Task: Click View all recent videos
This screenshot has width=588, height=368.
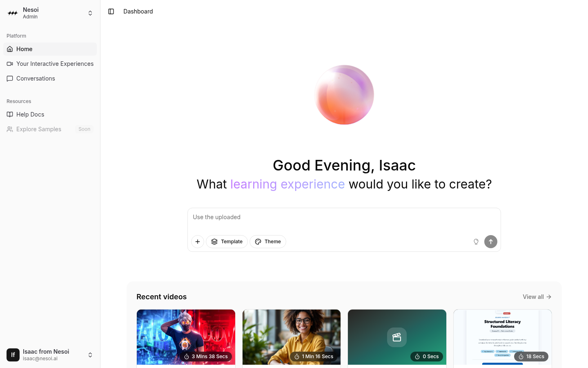Action: (537, 297)
